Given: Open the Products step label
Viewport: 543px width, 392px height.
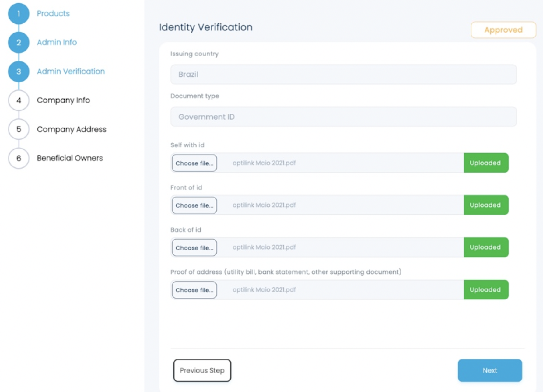Looking at the screenshot, I should [53, 14].
